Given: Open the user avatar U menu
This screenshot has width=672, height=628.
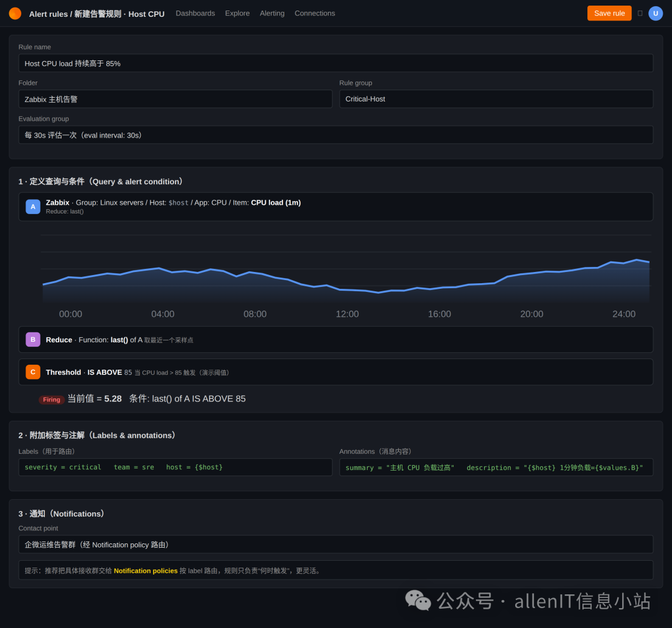Looking at the screenshot, I should 655,13.
